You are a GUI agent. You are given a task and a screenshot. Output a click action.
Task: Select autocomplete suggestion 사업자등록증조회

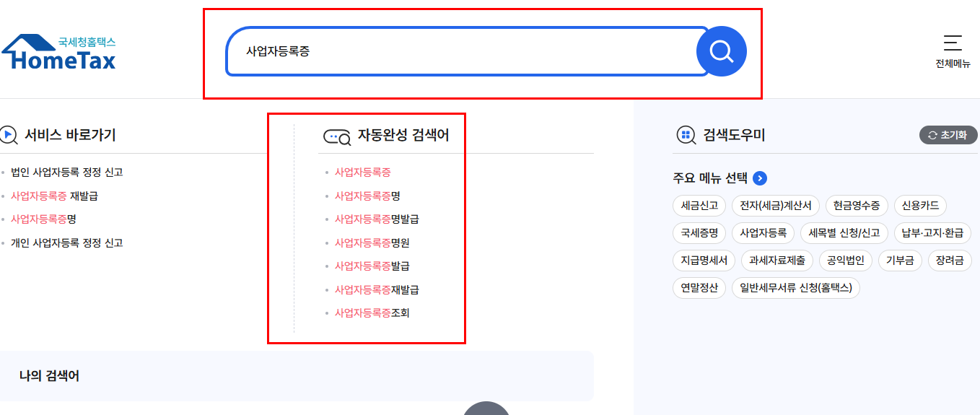(x=372, y=313)
